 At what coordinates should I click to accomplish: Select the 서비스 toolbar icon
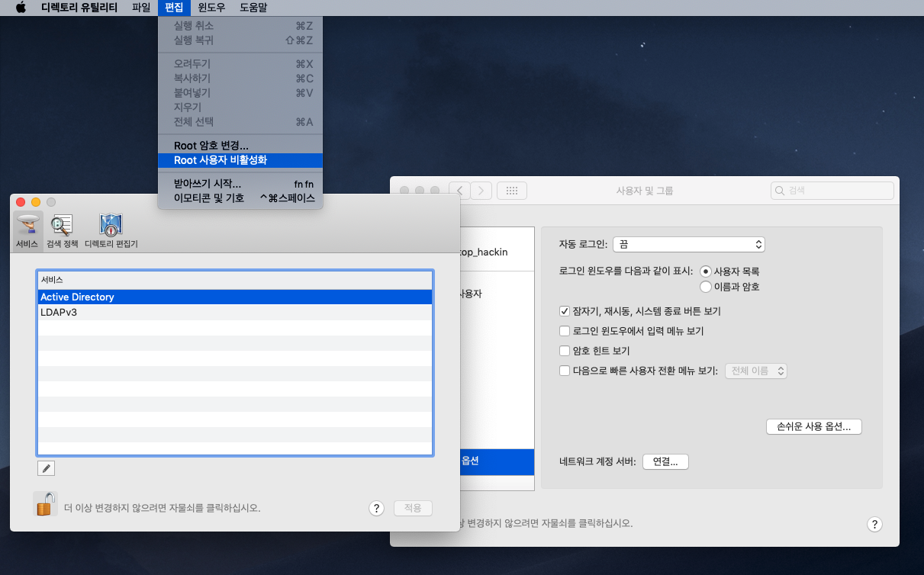(x=27, y=231)
